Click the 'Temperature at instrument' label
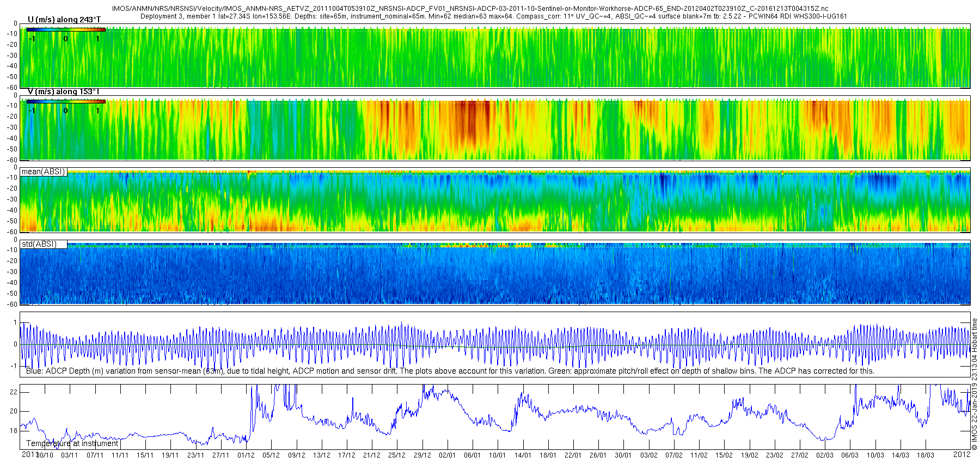Viewport: 980px width, 463px height. click(72, 443)
